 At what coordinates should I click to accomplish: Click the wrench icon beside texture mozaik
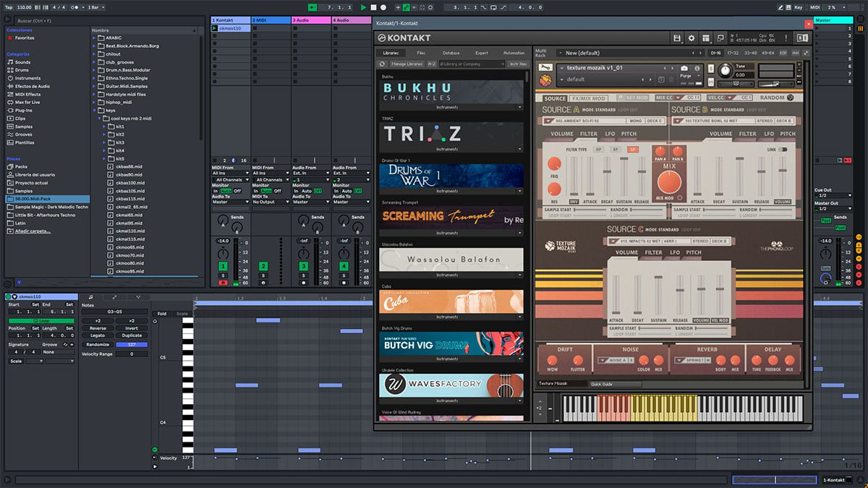545,68
